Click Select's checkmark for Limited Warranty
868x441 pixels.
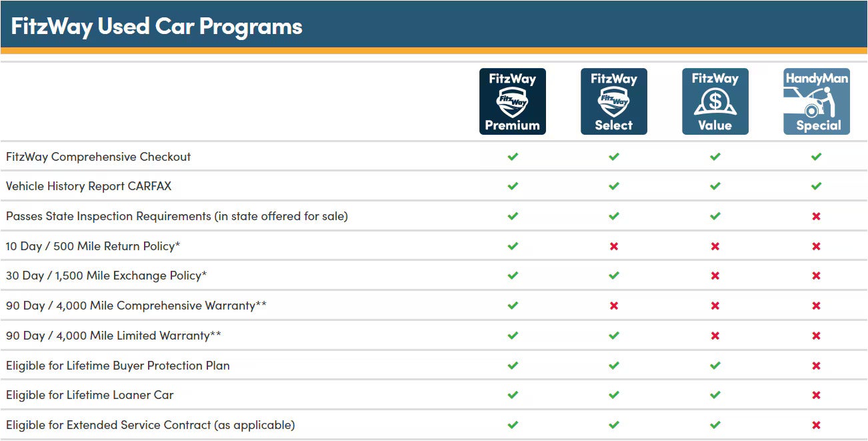click(614, 336)
